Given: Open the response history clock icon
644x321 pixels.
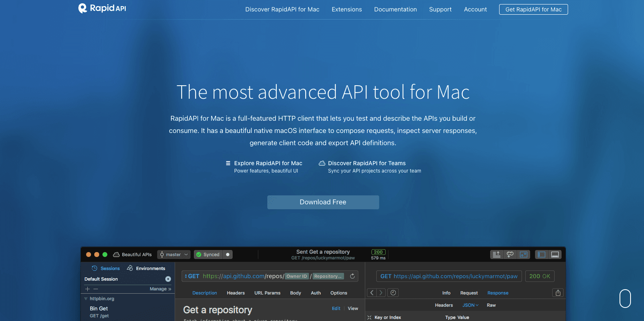Looking at the screenshot, I should [x=393, y=292].
